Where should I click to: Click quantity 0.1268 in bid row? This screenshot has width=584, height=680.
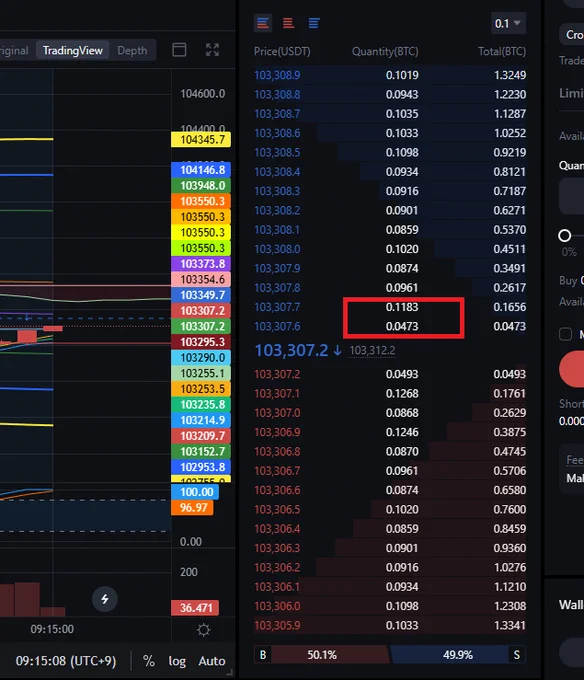tap(402, 394)
